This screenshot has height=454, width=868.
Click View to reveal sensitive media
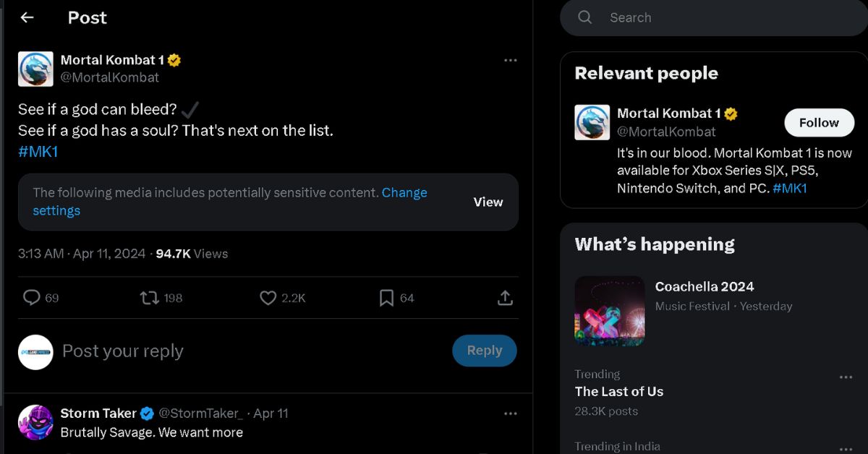pyautogui.click(x=488, y=202)
